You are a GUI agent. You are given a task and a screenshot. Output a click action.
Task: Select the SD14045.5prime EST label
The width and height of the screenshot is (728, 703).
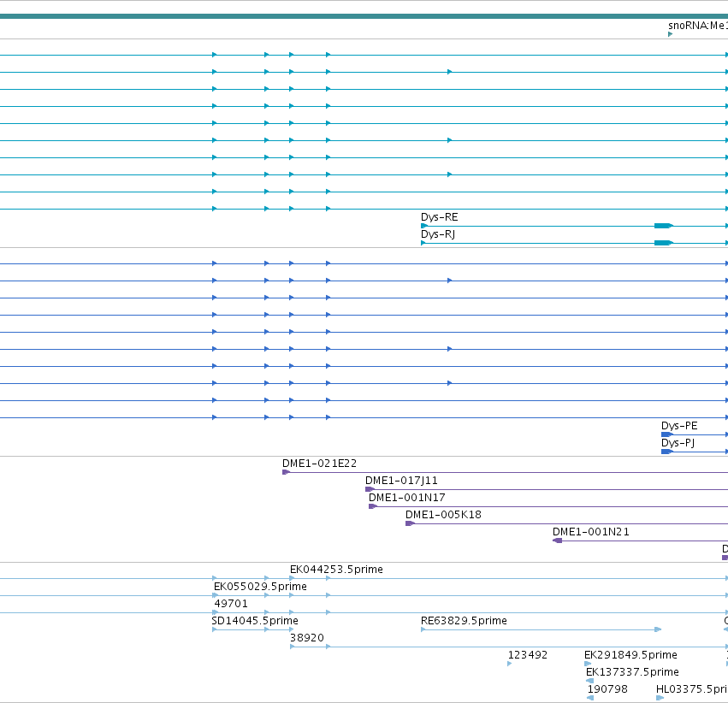point(255,622)
